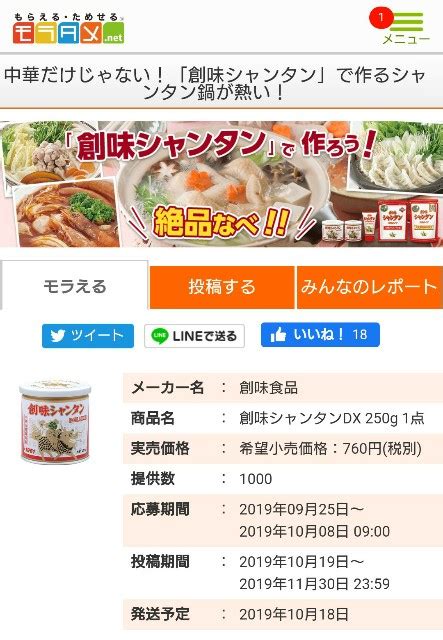Viewport: 443px width, 640px height.
Task: Click the 創味シャンタンDX 250g product name
Action: (332, 418)
